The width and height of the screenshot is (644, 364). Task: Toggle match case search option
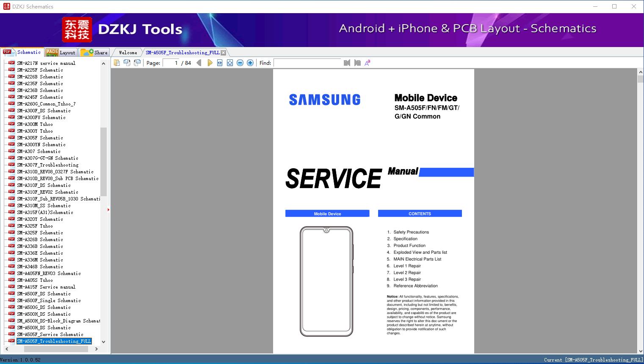click(368, 63)
